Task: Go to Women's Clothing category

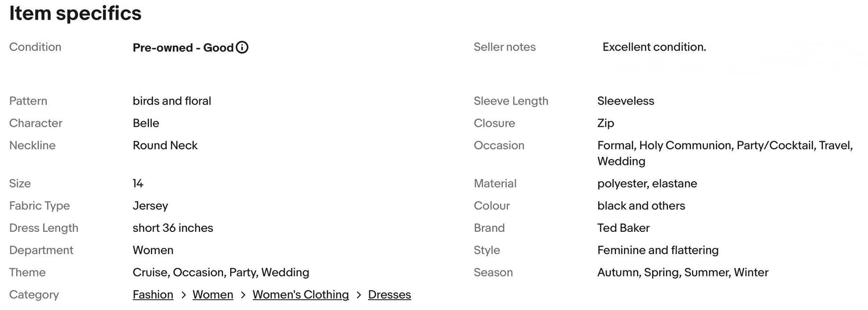Action: coord(301,295)
